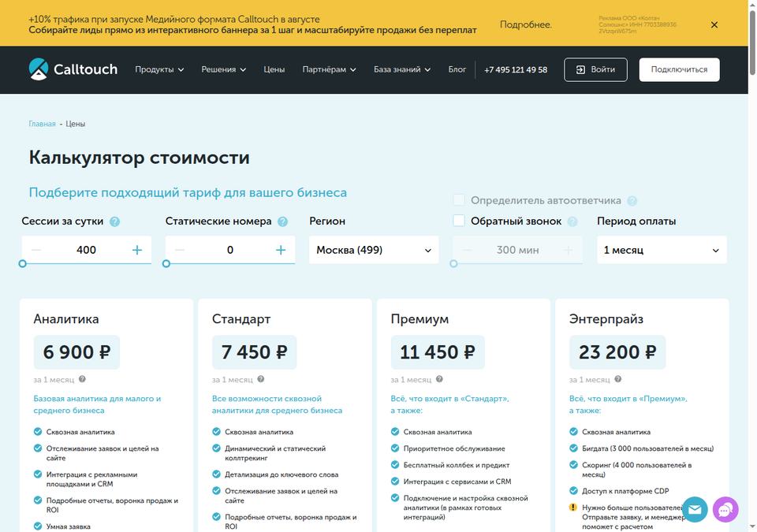Decrease static numbers with minus
This screenshot has height=532, width=757.
[180, 250]
